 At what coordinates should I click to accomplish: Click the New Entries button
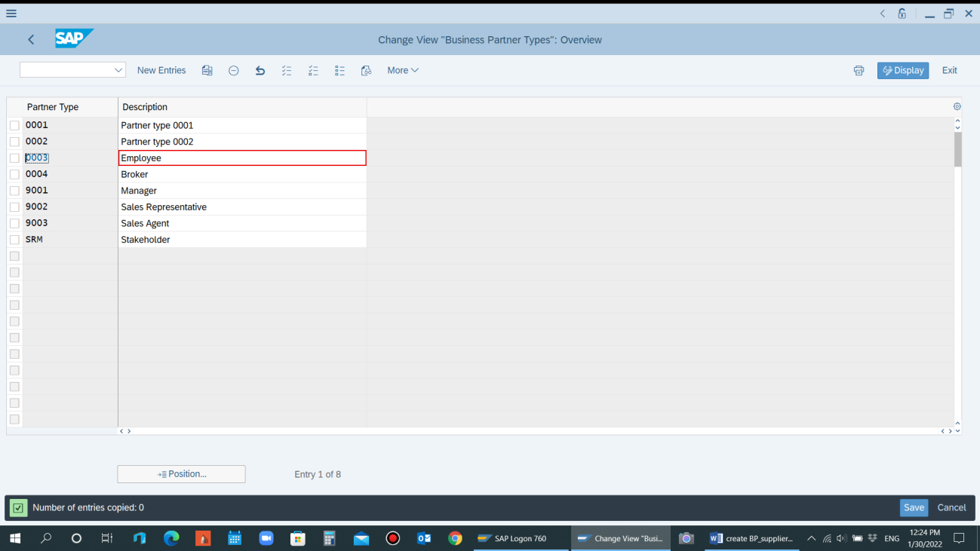(161, 70)
